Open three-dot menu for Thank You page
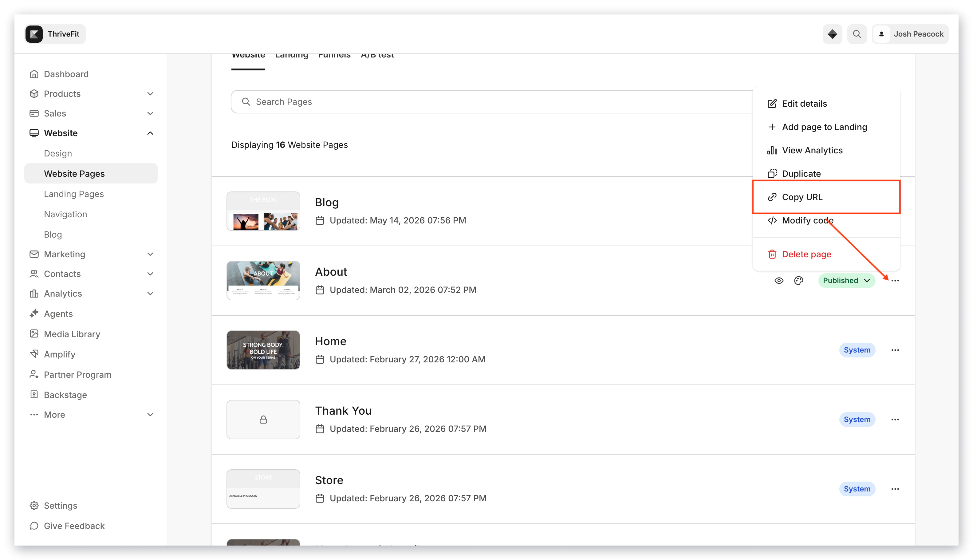This screenshot has height=560, width=973. (895, 419)
